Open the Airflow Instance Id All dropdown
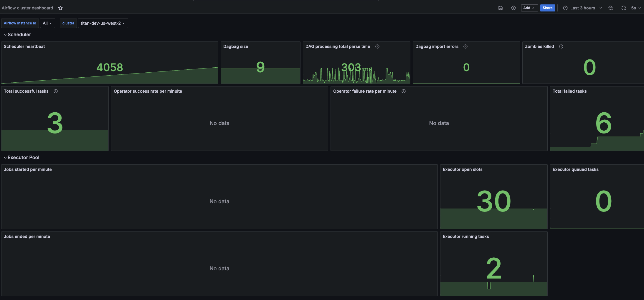This screenshot has height=300, width=644. tap(47, 23)
